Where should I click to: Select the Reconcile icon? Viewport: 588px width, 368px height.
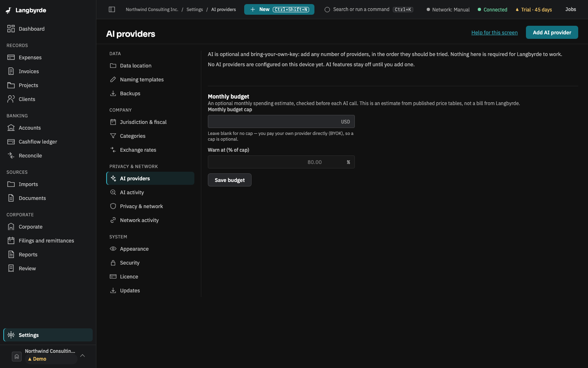pyautogui.click(x=11, y=155)
